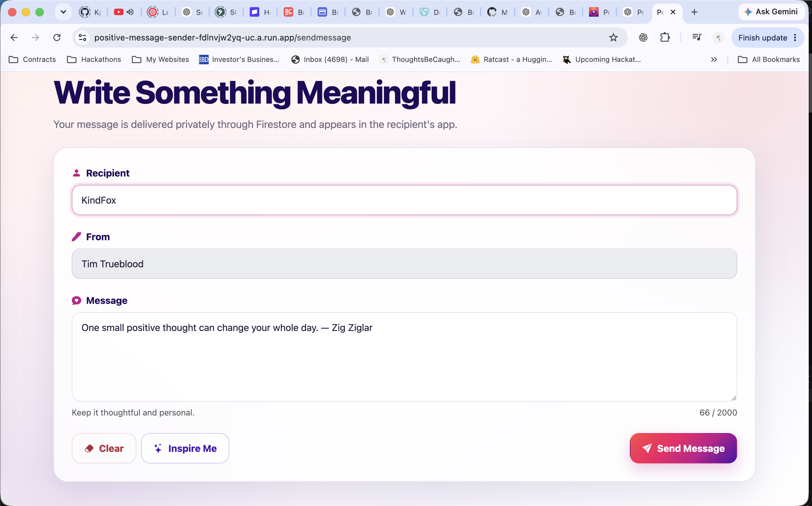Click the profile avatar icon
The image size is (812, 506).
718,38
